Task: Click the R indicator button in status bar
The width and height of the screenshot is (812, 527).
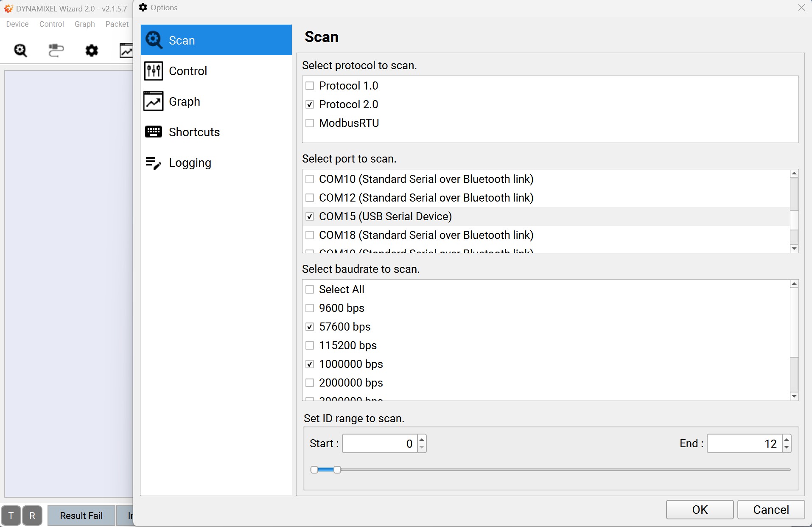Action: point(32,516)
